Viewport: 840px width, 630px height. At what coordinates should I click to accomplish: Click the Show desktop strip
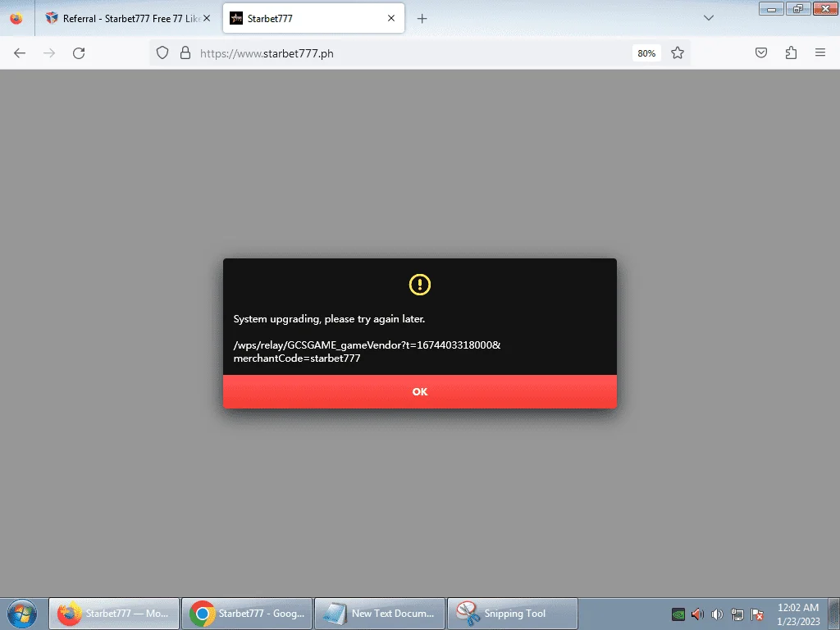[x=834, y=614]
